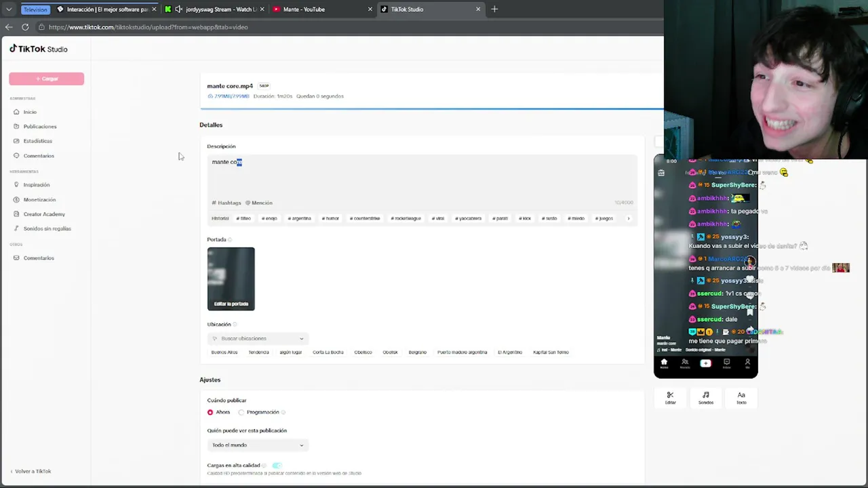The width and height of the screenshot is (868, 488).
Task: Open Comentarios under Administrar in sidebar
Action: pyautogui.click(x=39, y=156)
